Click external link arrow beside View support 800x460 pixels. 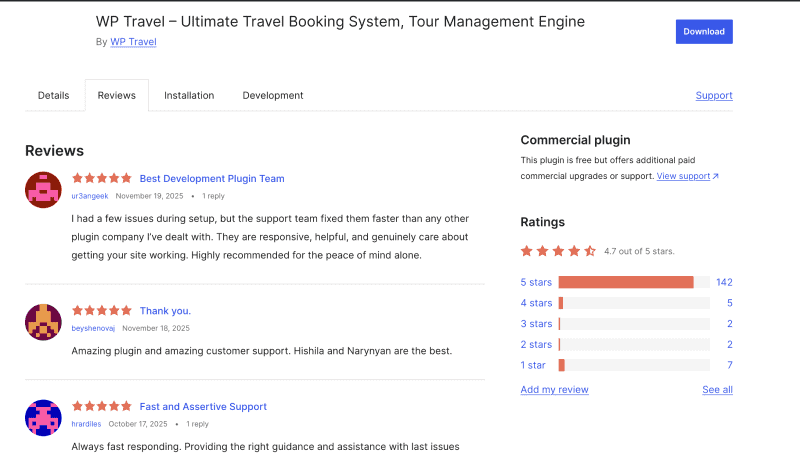tap(716, 176)
